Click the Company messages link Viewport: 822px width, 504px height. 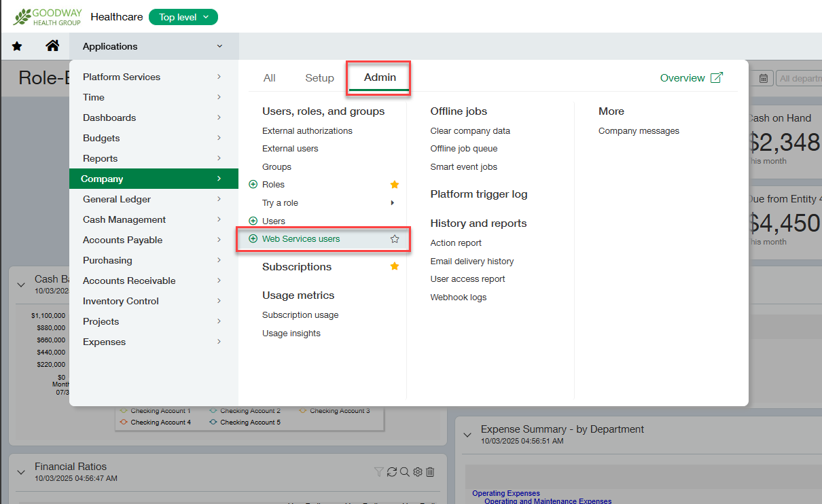[x=639, y=131]
